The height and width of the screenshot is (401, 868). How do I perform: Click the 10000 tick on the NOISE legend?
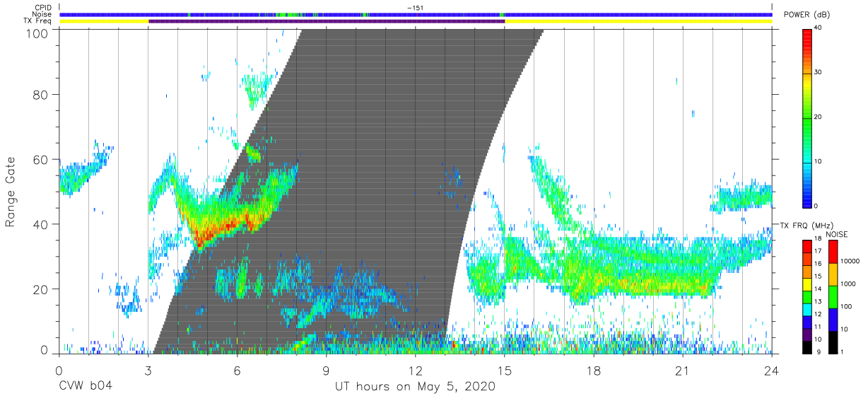850,262
